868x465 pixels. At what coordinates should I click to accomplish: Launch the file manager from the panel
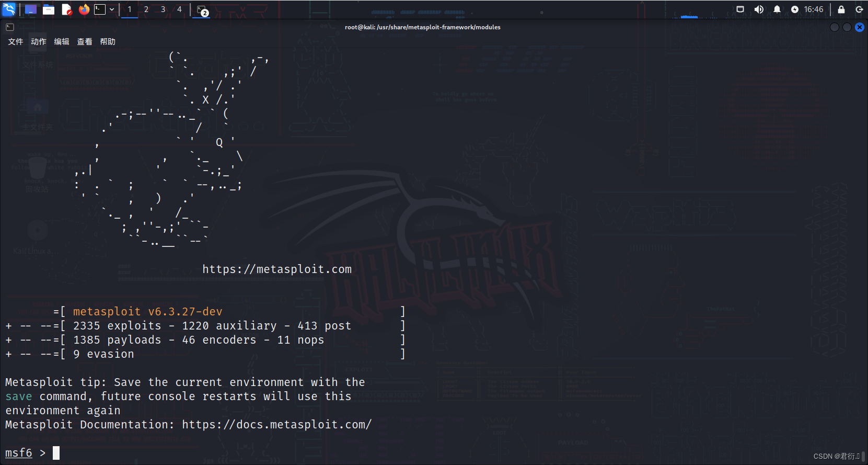[49, 9]
